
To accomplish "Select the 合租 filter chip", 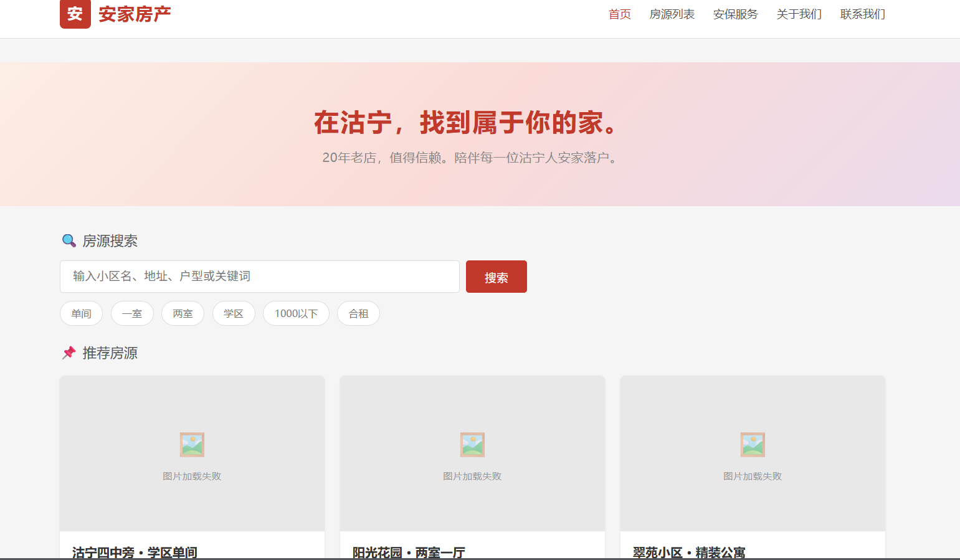I will 358,313.
